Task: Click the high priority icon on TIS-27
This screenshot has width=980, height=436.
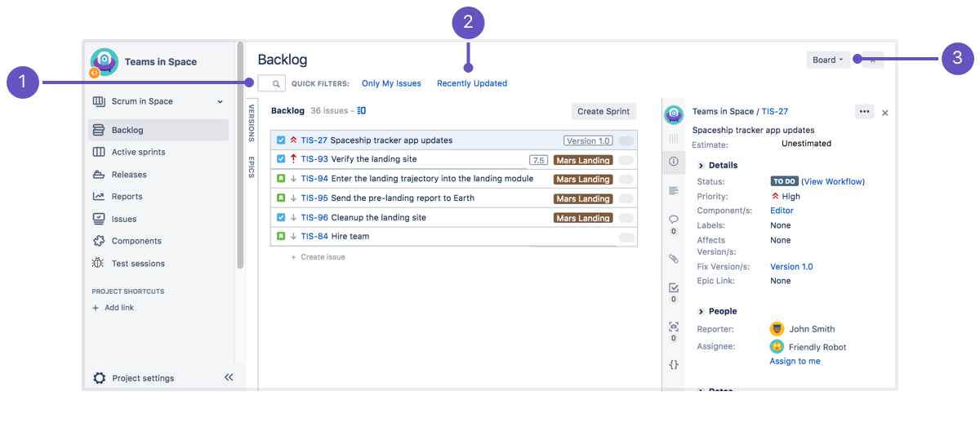Action: coord(293,140)
